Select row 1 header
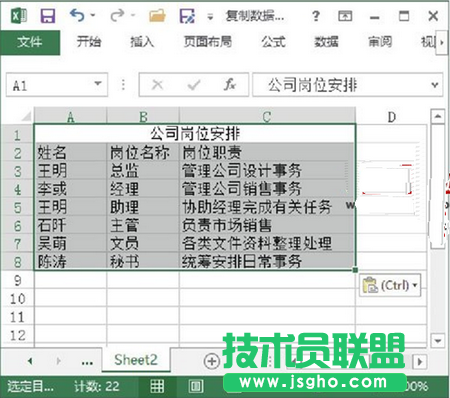Viewport: 450px width, 398px height. (x=17, y=135)
